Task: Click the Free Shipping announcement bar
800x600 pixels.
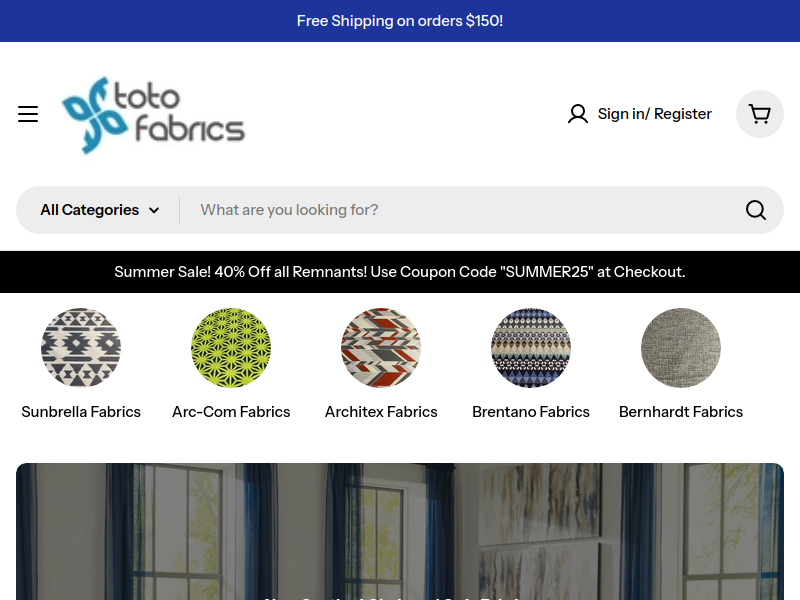Action: [400, 21]
